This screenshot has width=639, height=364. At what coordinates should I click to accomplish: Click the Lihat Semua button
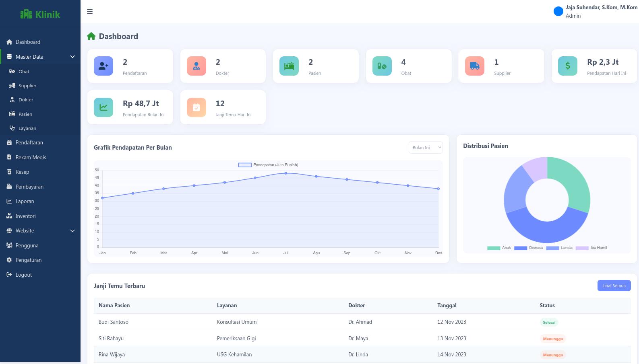(x=614, y=286)
